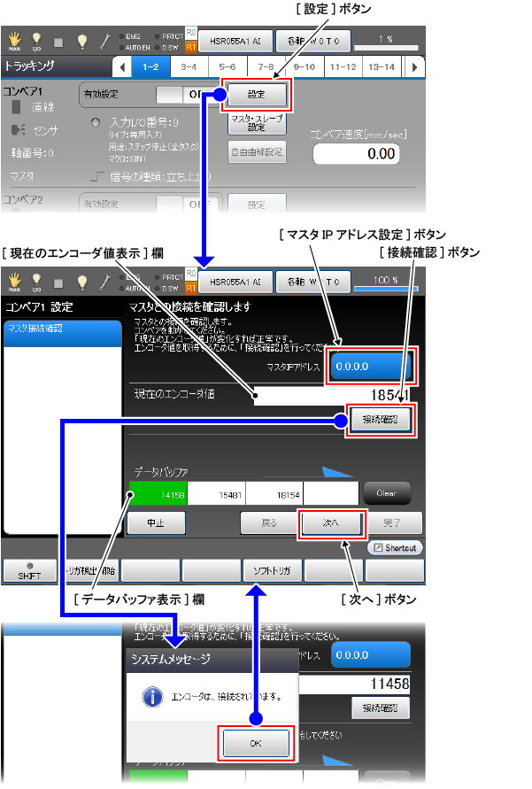Switch to the 3-4 conveyor tab
Image resolution: width=532 pixels, height=789 pixels.
tap(189, 66)
